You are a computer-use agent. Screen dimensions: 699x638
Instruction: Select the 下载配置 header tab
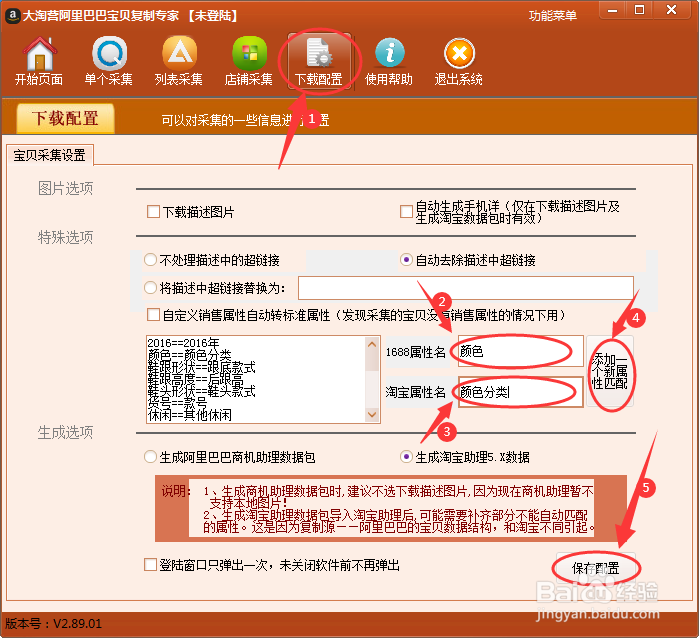(65, 119)
